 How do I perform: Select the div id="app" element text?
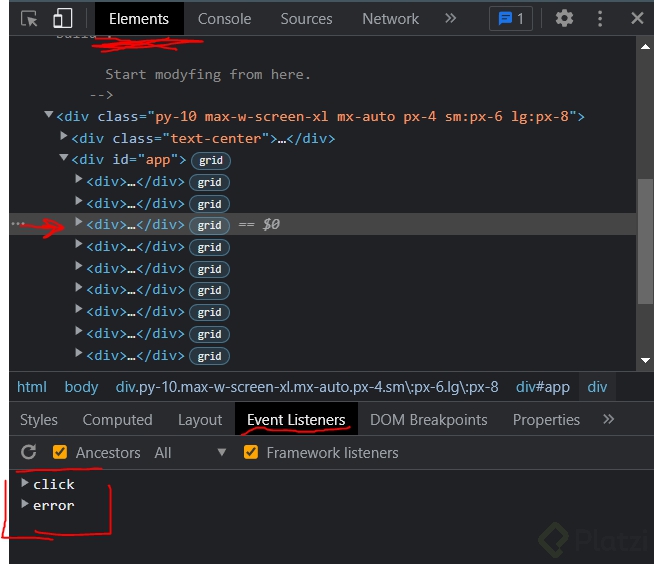point(129,160)
